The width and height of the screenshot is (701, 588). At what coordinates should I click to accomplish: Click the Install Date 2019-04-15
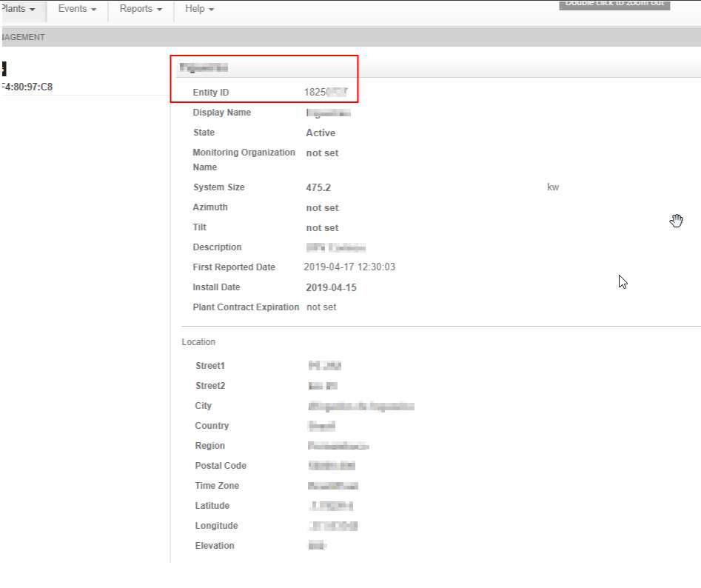click(x=331, y=287)
